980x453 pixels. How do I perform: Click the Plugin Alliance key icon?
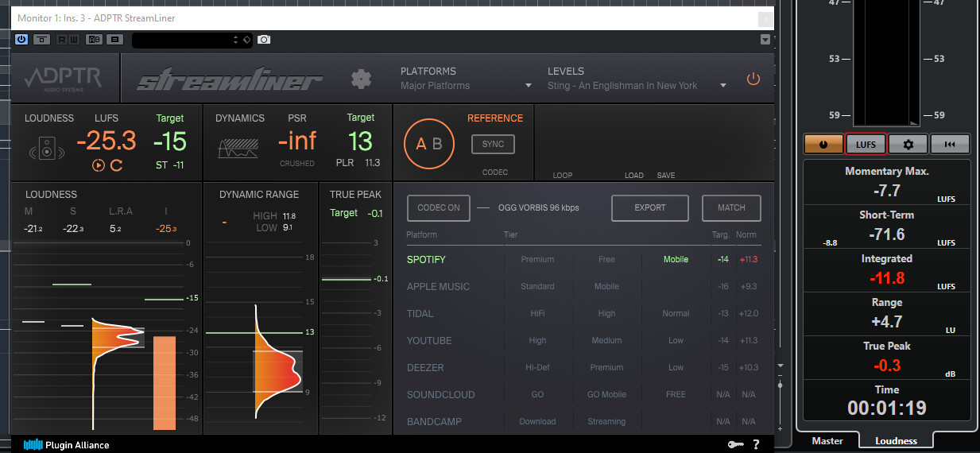click(735, 445)
